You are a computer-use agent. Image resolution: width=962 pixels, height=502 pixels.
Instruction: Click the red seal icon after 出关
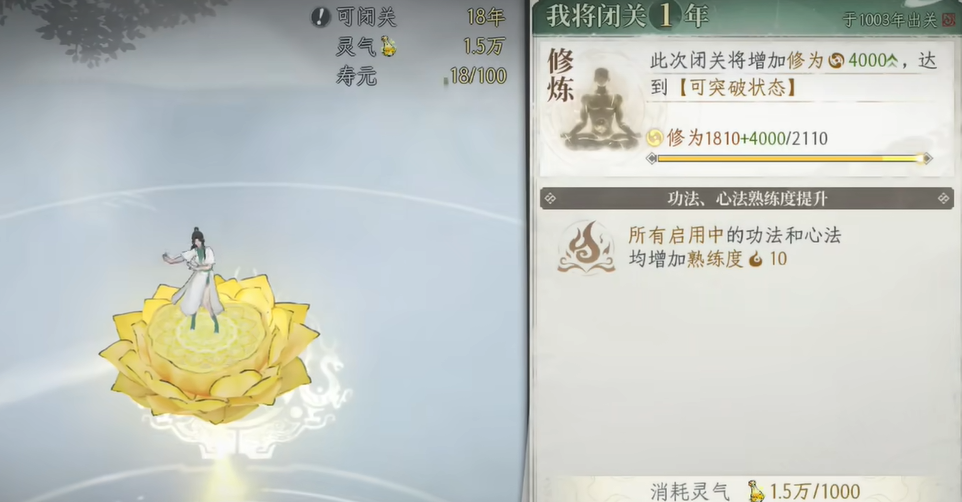(x=950, y=20)
